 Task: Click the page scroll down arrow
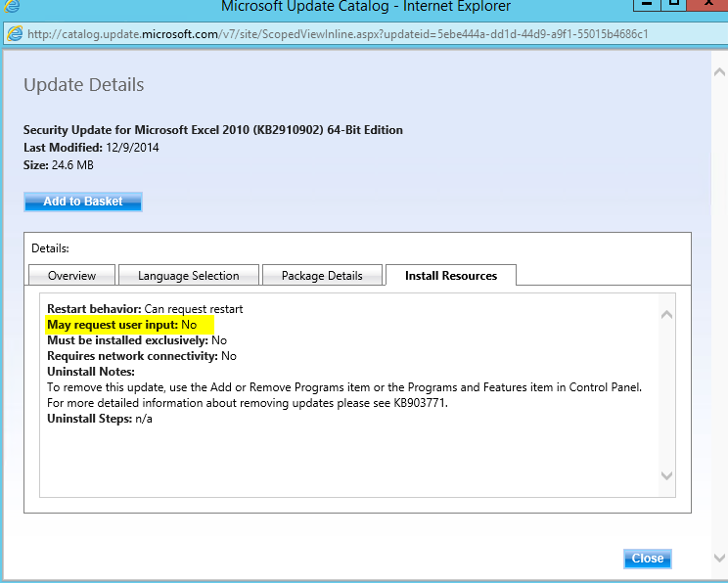pos(719,558)
